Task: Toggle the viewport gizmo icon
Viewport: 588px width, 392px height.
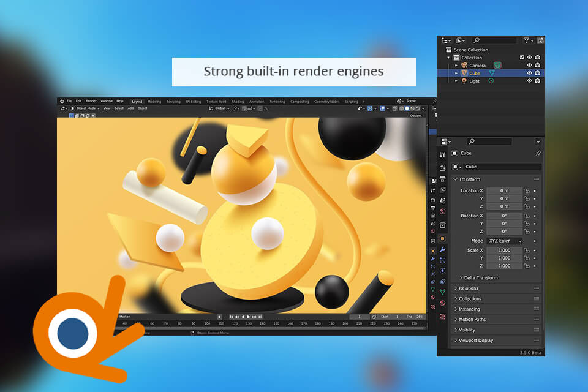Action: [370, 108]
